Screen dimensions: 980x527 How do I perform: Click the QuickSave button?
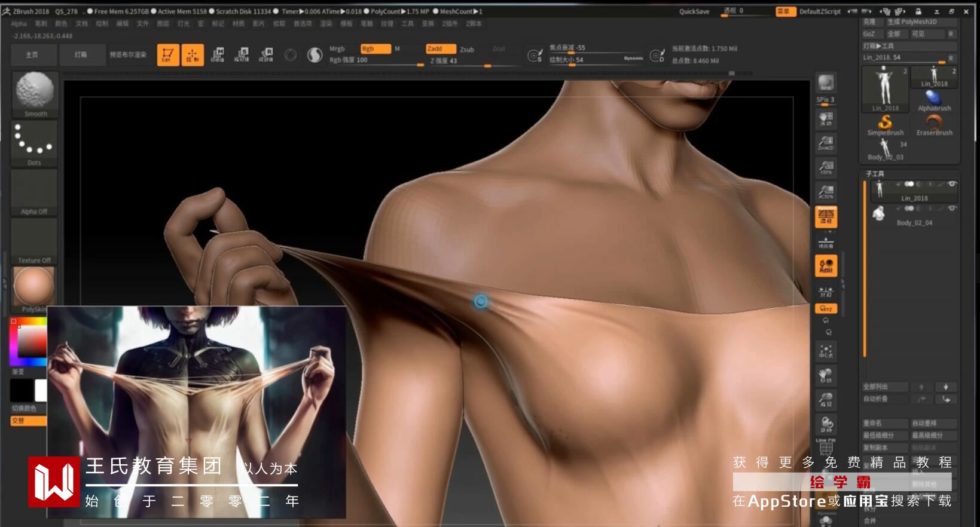pyautogui.click(x=694, y=11)
